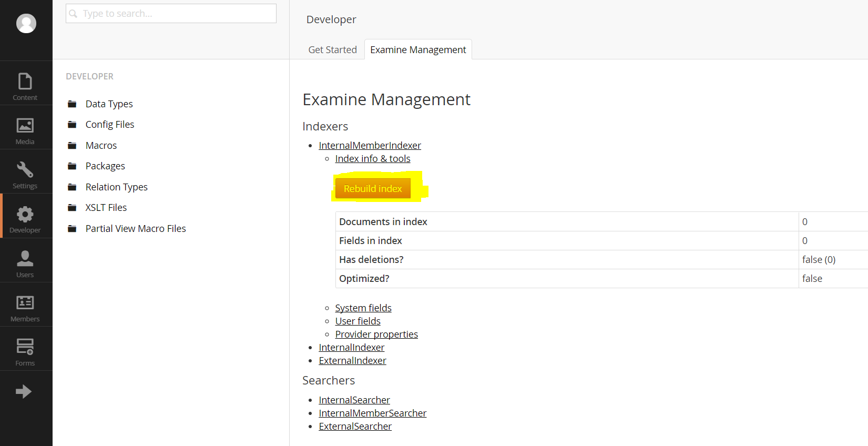
Task: Open the Media section icon
Action: [x=25, y=127]
